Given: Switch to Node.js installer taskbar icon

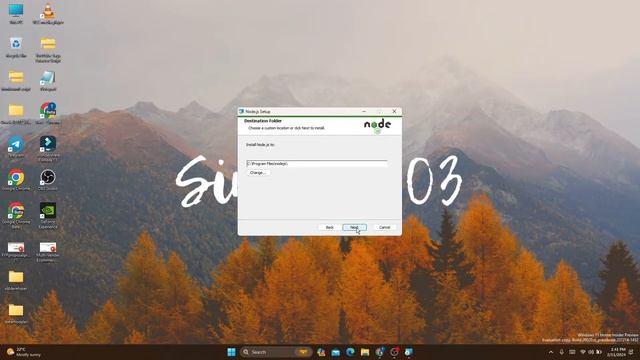Looking at the screenshot, I should [409, 352].
